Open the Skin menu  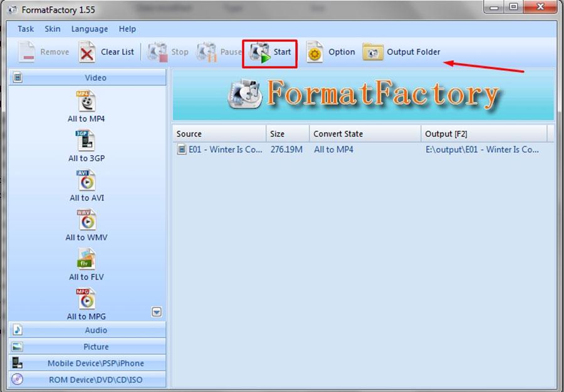53,29
